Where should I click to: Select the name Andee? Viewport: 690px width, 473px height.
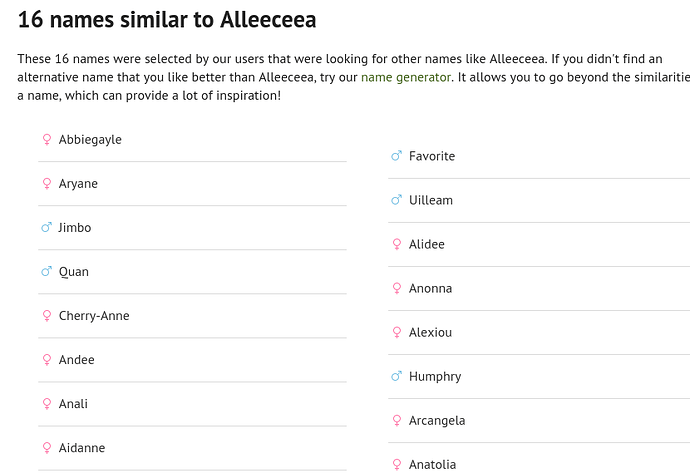(x=77, y=359)
